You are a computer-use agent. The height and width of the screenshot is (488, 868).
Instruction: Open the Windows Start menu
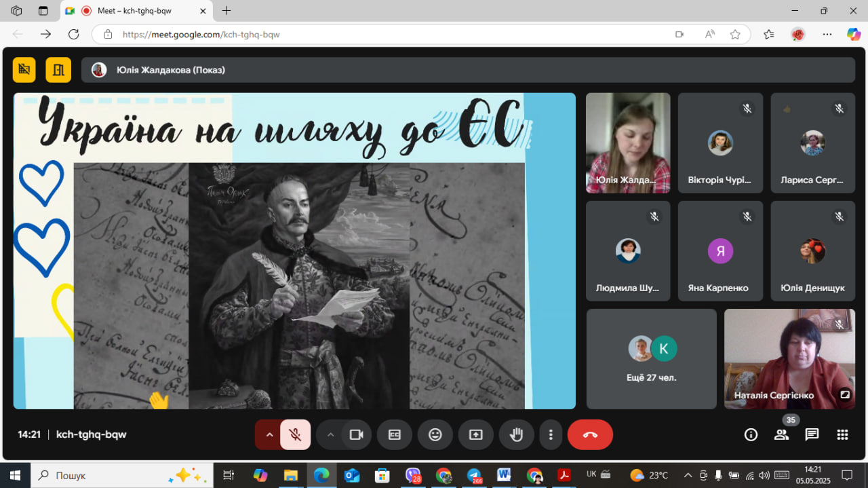click(15, 475)
